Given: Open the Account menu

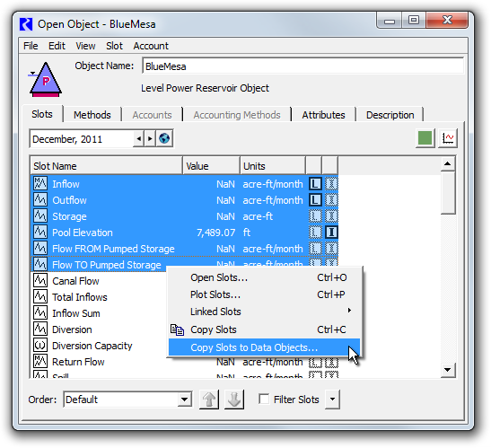Looking at the screenshot, I should click(151, 46).
